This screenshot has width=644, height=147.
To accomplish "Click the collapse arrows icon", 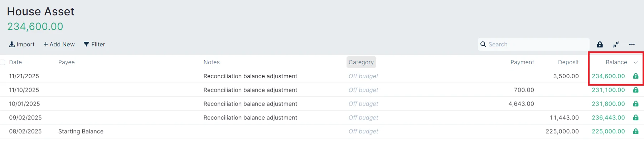I will pyautogui.click(x=616, y=45).
